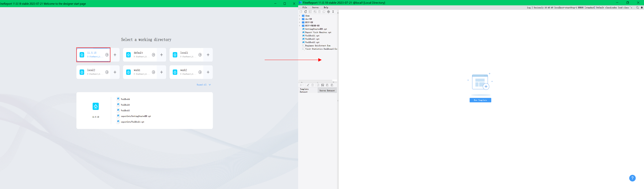Expand the demo folder in the tree
This screenshot has height=189, width=644.
click(300, 16)
